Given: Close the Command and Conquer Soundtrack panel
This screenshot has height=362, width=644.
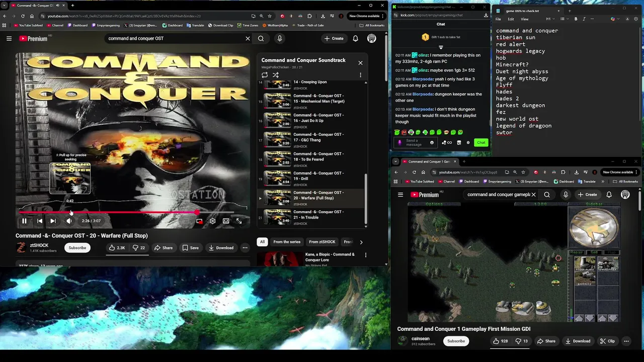Looking at the screenshot, I should point(360,63).
